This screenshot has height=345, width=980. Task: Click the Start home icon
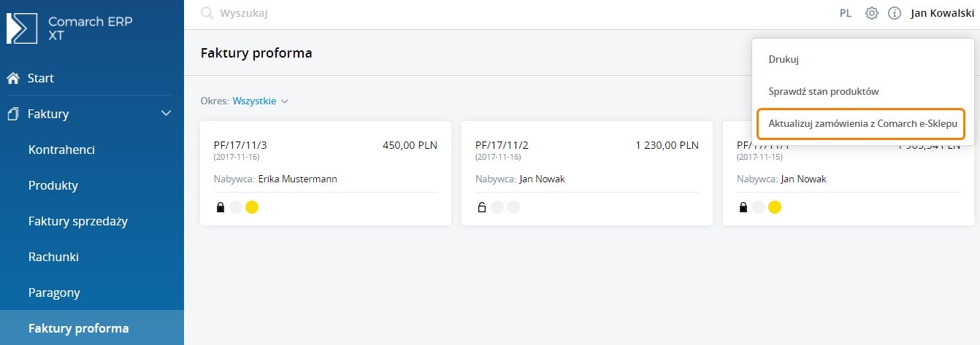(x=13, y=78)
